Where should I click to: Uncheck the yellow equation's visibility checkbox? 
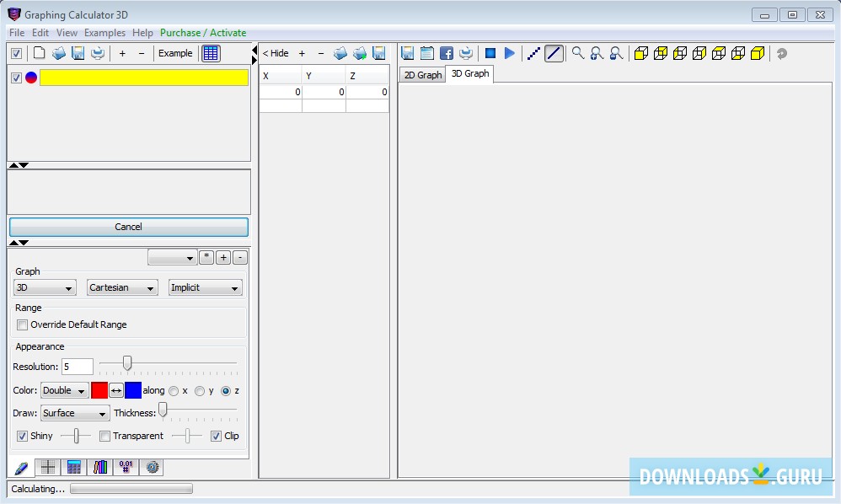(16, 78)
